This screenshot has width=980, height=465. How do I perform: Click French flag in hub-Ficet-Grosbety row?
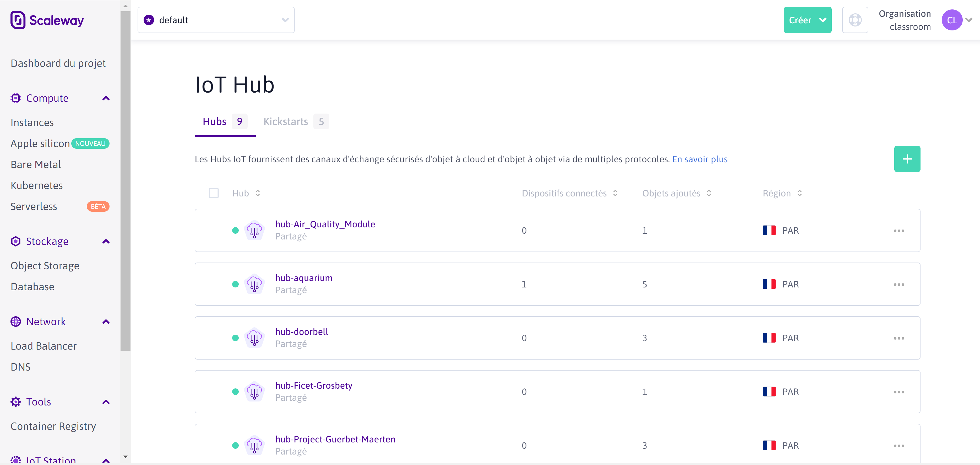click(769, 392)
